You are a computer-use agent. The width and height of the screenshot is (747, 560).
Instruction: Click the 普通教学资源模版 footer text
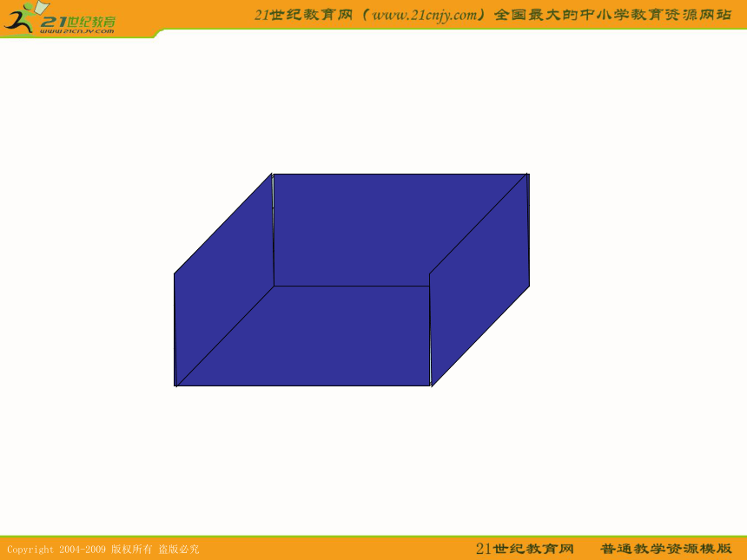coord(665,549)
